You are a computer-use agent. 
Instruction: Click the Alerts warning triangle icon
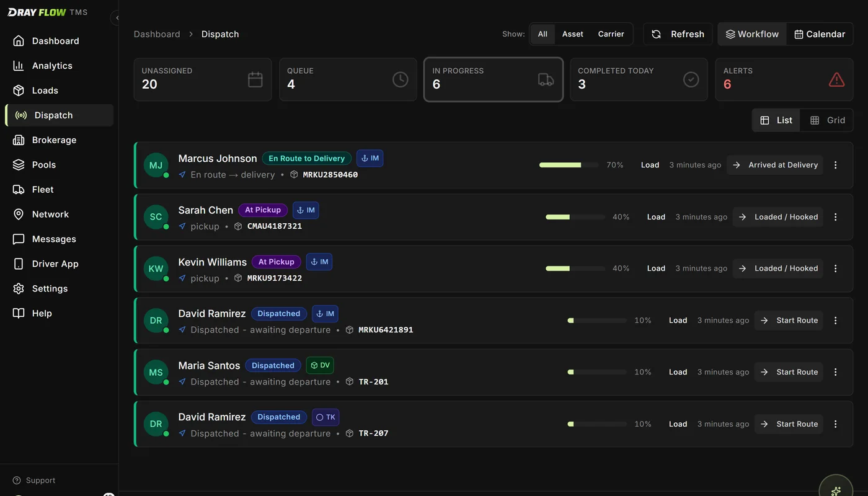pos(837,79)
